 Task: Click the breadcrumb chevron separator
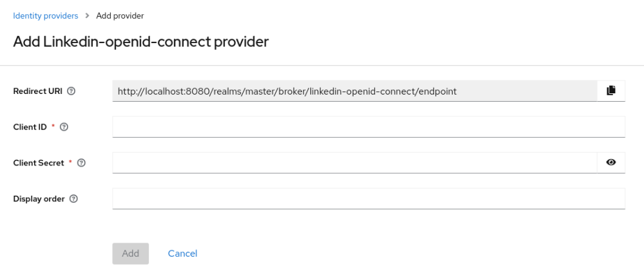pos(87,15)
